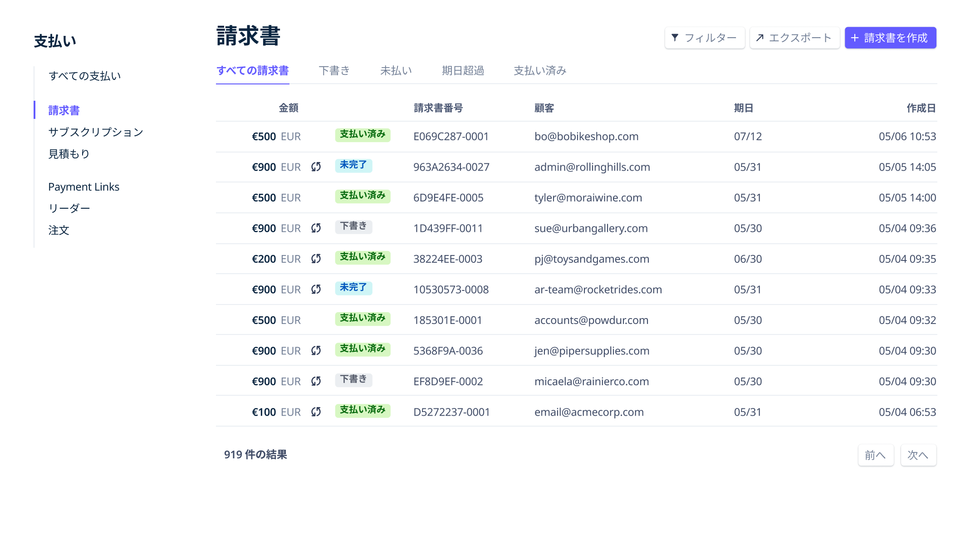Screen dimensions: 980x540
Task: Click the 前へ pagination button
Action: click(875, 455)
